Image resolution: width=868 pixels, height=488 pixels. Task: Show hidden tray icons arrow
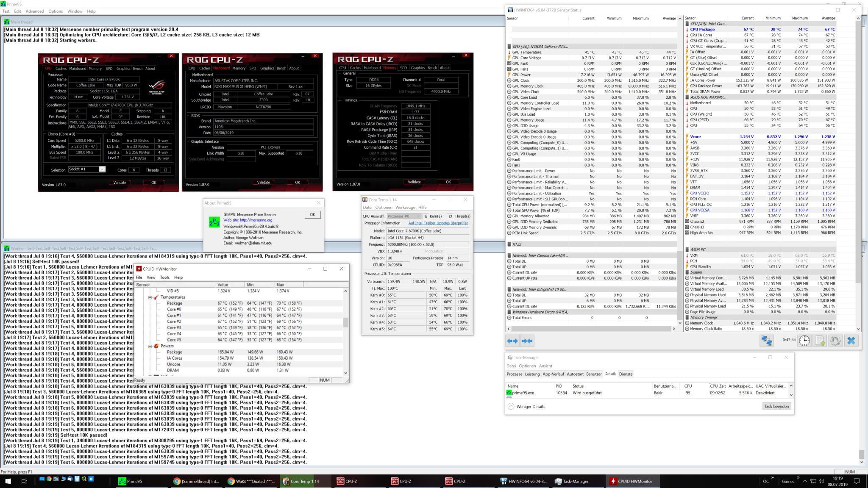click(805, 481)
